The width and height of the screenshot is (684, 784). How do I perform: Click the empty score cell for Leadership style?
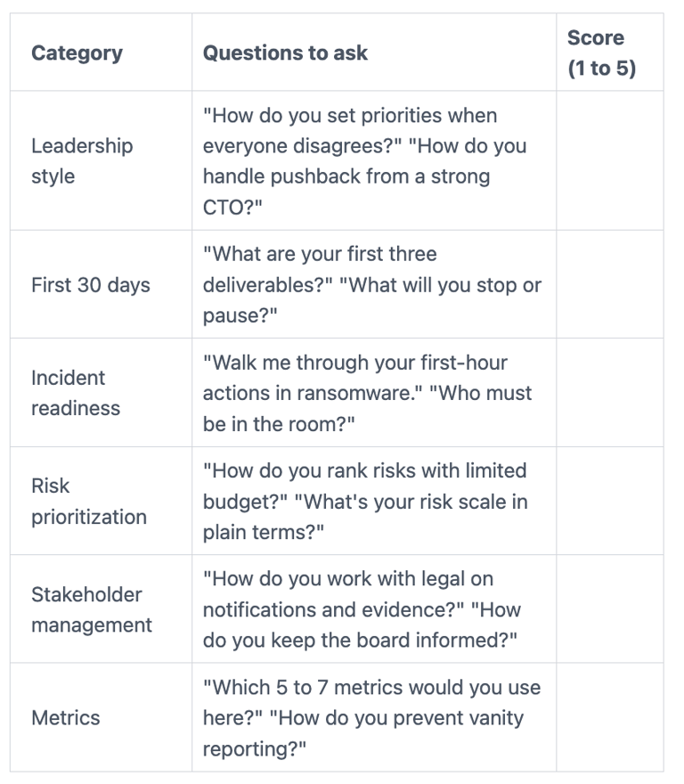(x=609, y=160)
